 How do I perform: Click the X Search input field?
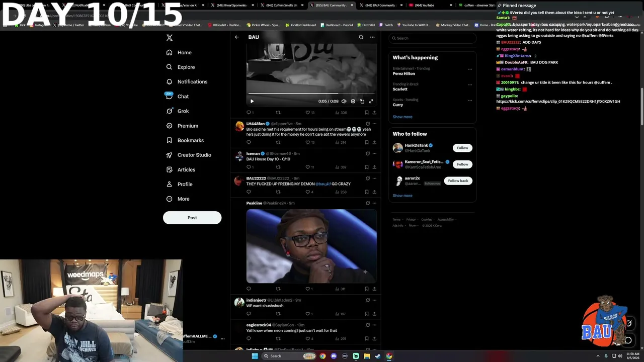coord(432,38)
